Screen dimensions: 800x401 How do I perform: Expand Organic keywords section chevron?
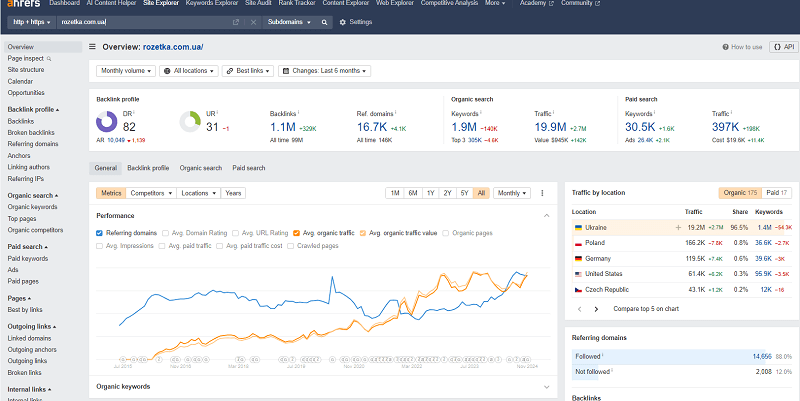[x=546, y=387]
